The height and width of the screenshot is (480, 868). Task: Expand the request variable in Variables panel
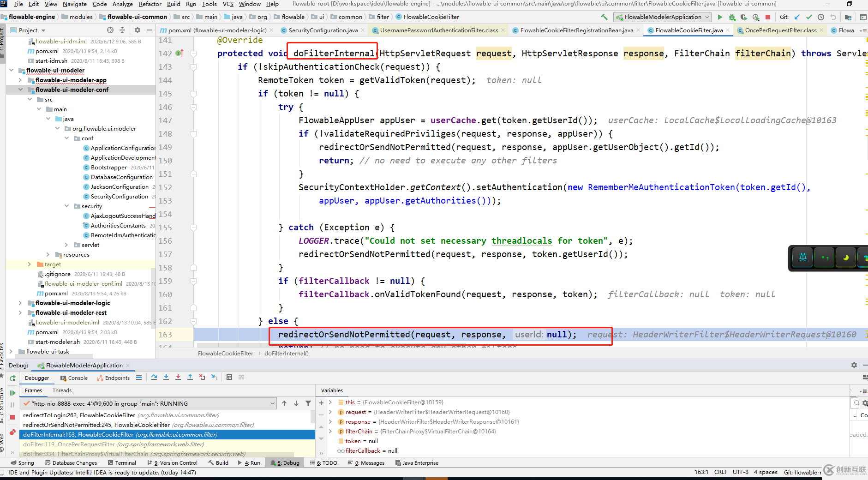(331, 412)
